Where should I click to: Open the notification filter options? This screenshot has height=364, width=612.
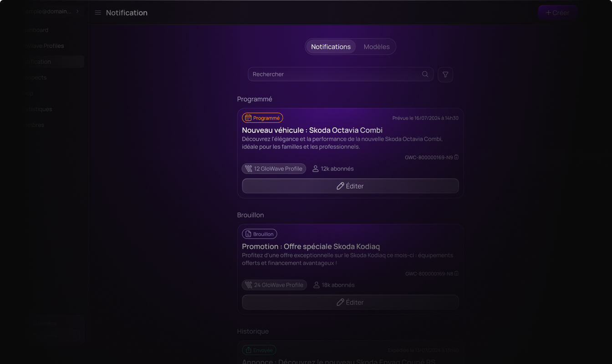[x=445, y=74]
